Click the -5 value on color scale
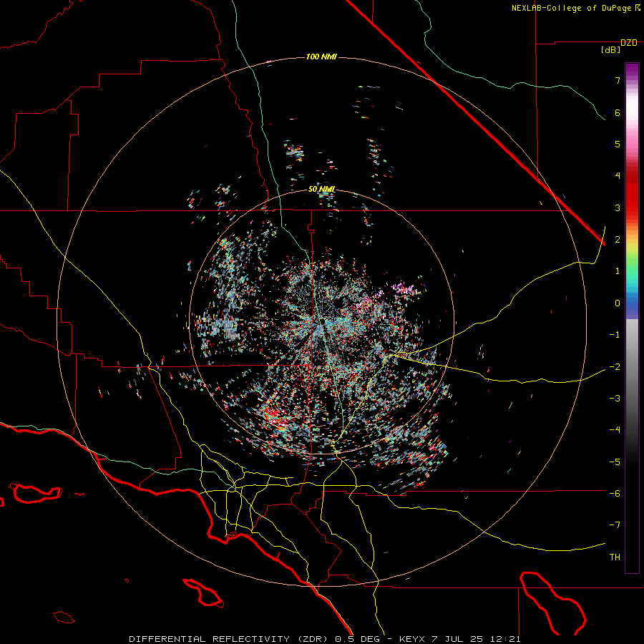The height and width of the screenshot is (644, 644). tap(615, 462)
